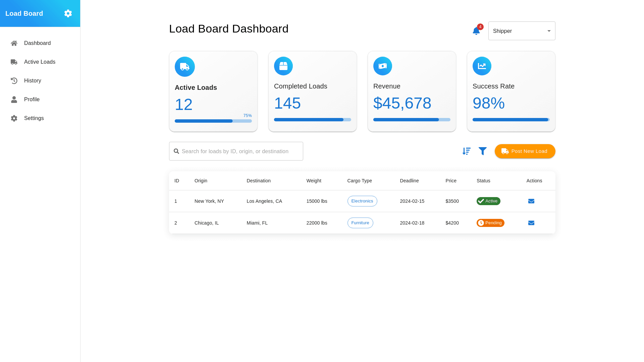Click the Revenue money icon
644x362 pixels.
382,66
